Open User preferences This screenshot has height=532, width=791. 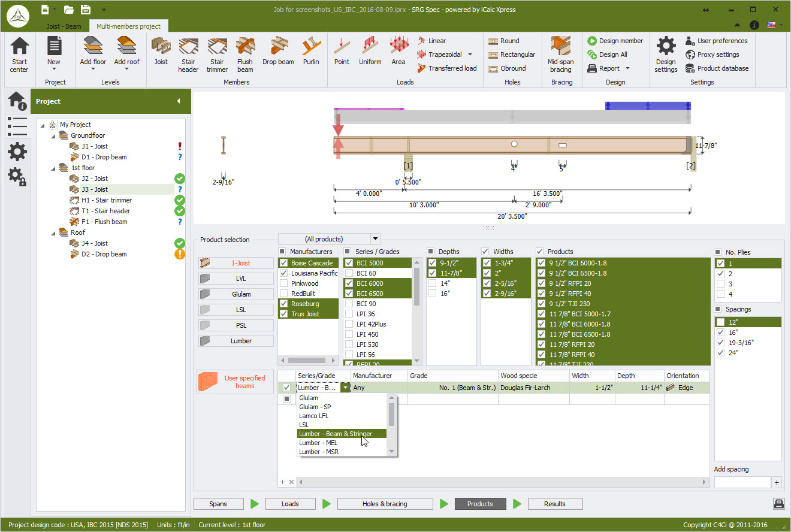click(x=717, y=41)
